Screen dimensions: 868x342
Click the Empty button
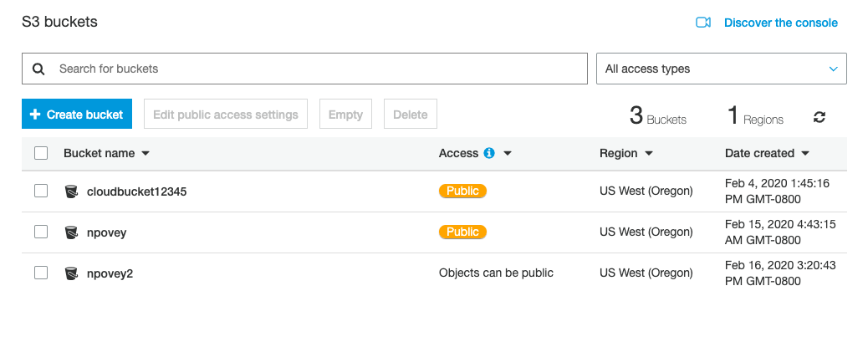(x=346, y=114)
